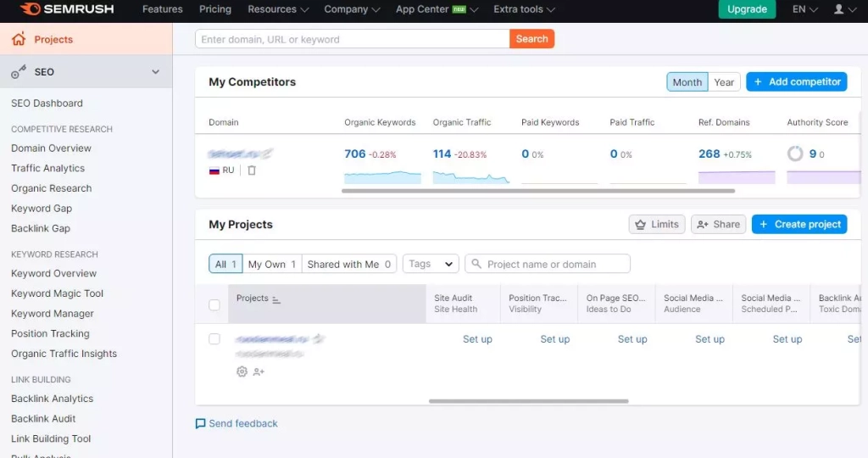Focus the domain, URL or keyword field
Viewport: 868px width, 458px height.
[353, 39]
